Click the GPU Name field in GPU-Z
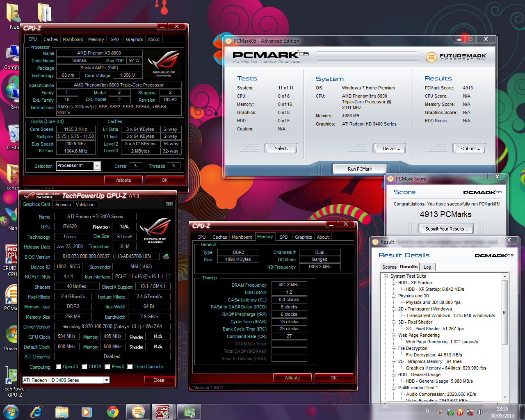The image size is (525, 420). point(95,217)
